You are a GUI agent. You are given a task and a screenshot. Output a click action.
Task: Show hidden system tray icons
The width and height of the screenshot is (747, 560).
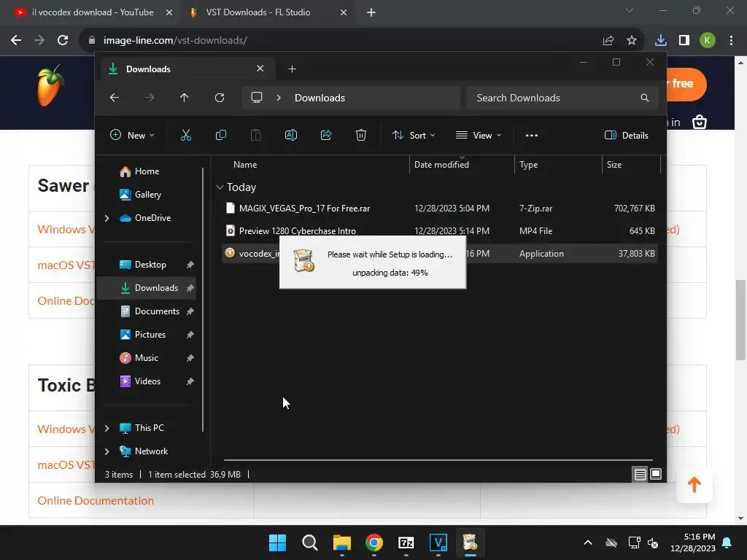[x=588, y=542]
